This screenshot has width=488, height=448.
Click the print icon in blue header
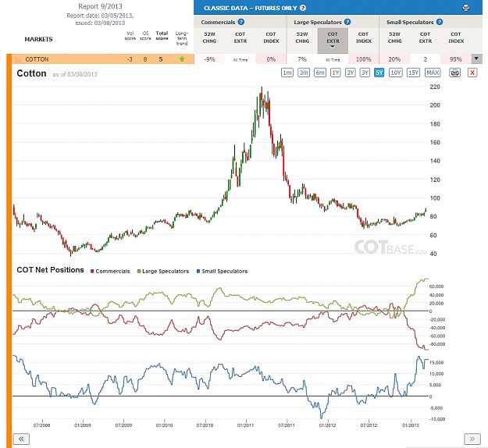coord(465,8)
